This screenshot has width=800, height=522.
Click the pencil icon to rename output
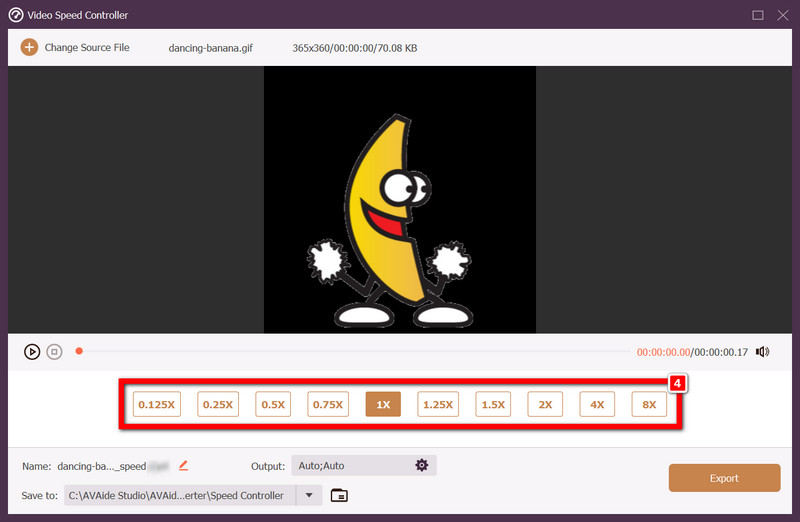click(183, 466)
